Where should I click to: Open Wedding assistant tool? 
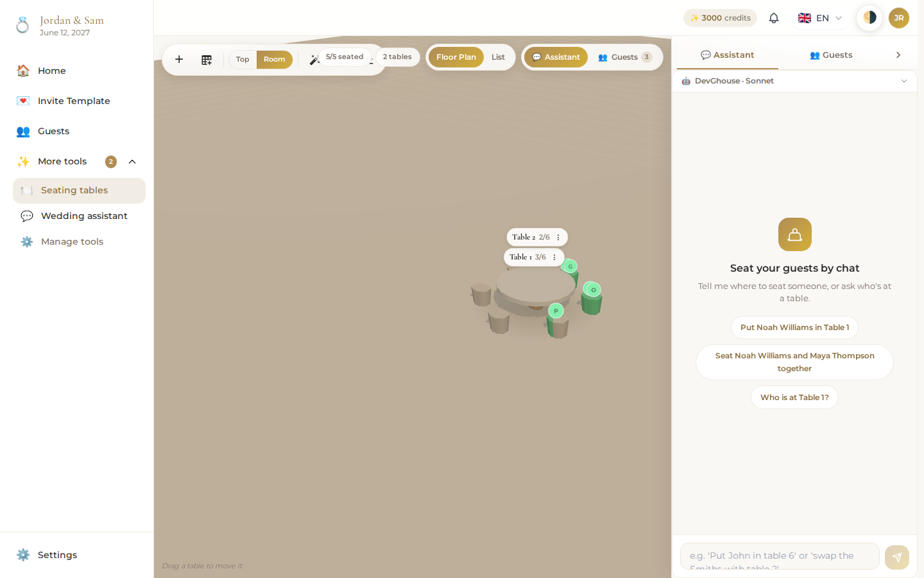point(79,216)
